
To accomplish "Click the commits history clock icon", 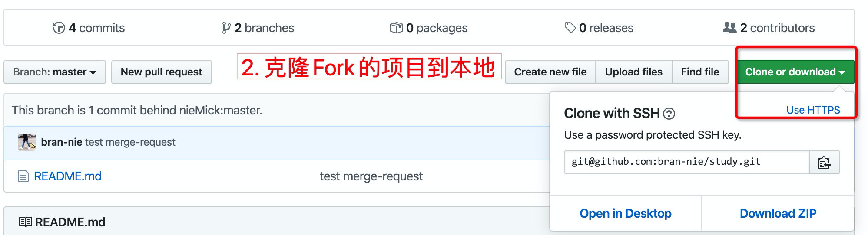I will point(59,28).
